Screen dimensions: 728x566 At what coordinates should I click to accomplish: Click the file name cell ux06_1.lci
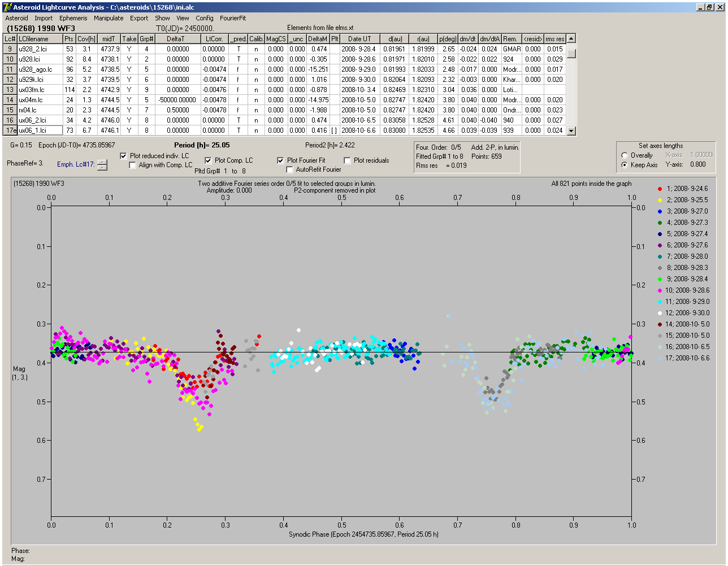[40, 130]
